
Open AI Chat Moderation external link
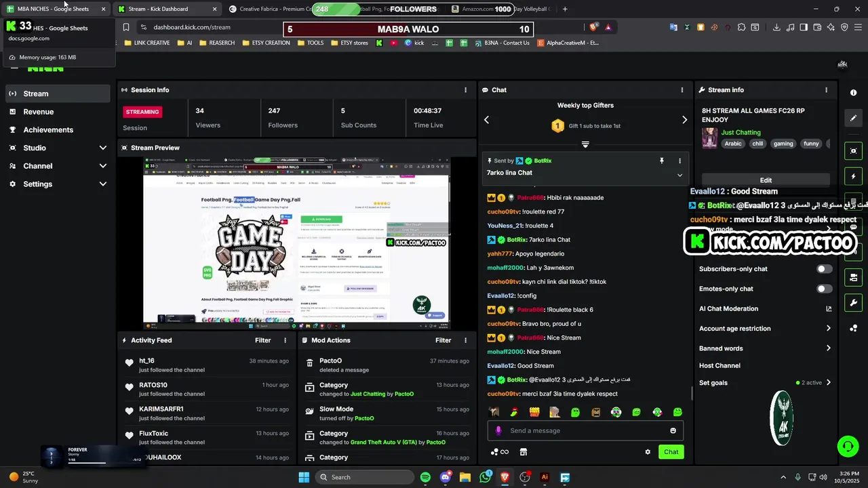click(x=829, y=309)
